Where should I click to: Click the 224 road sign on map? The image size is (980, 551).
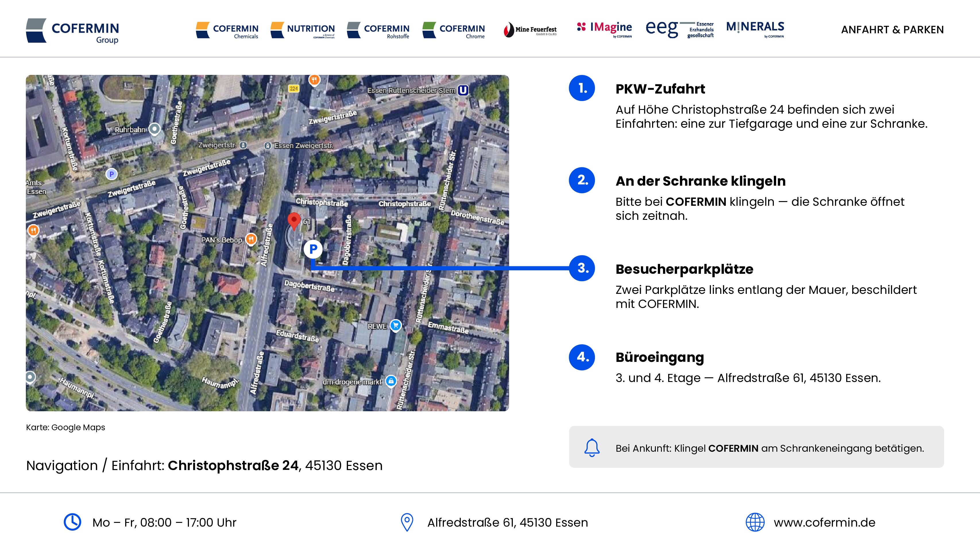(293, 89)
